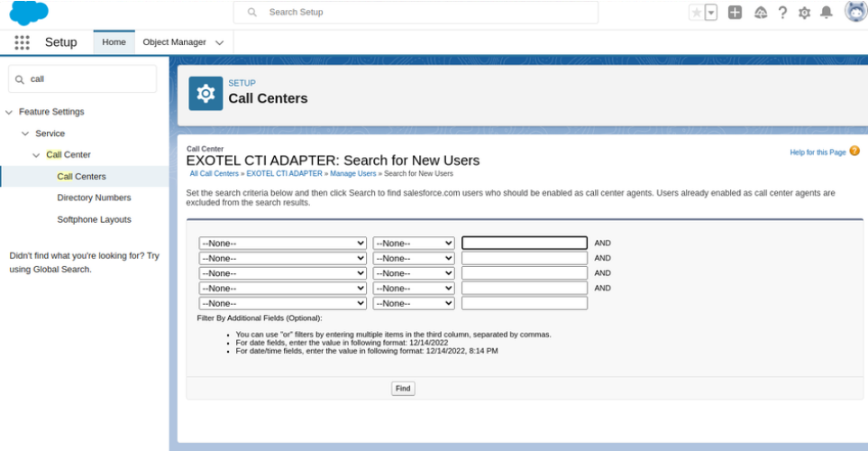Click the SETUP label above Call Centers
This screenshot has width=868, height=451.
click(x=242, y=83)
